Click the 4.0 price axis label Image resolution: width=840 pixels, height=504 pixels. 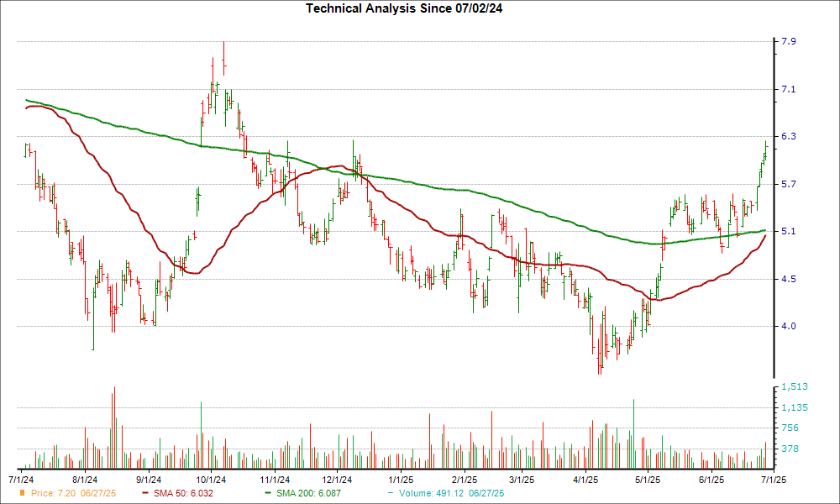(788, 326)
